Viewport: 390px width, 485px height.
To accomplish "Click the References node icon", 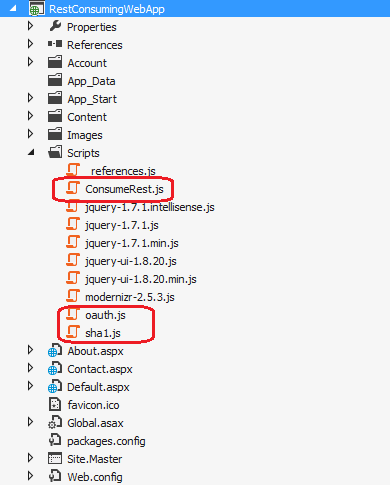I will [x=55, y=44].
